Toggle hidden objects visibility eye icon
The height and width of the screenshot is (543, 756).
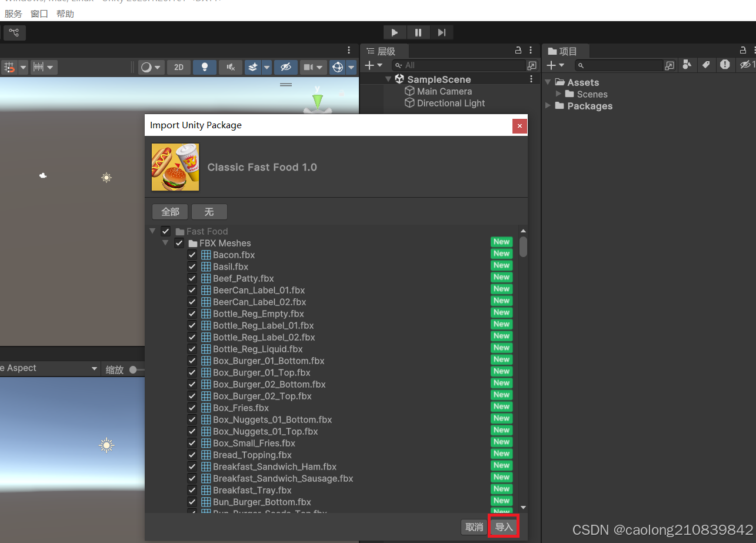[286, 68]
